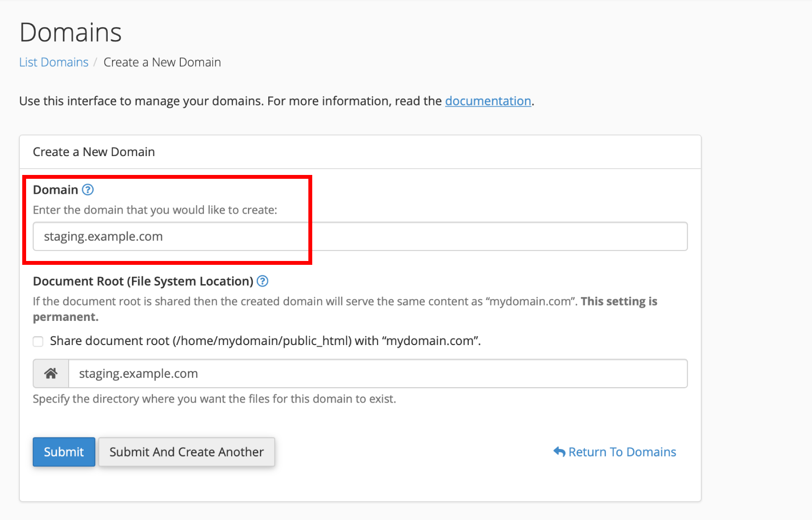812x520 pixels.
Task: Click 'Enter the domain that you would like' text
Action: click(155, 210)
